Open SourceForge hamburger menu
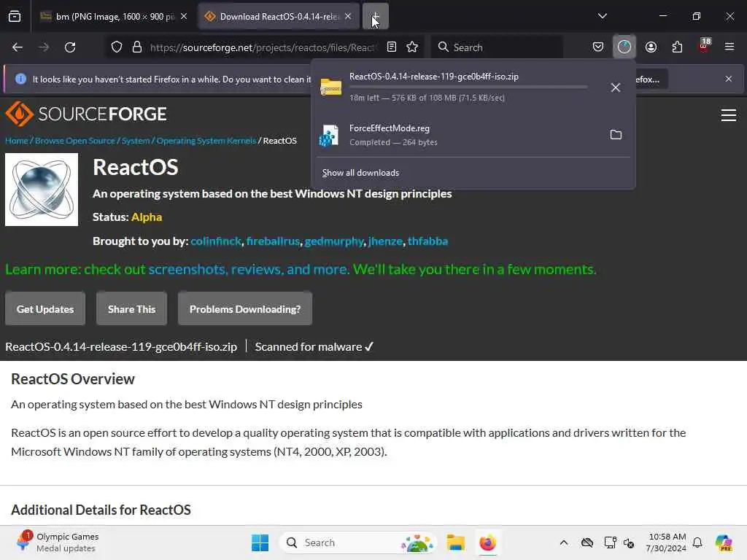This screenshot has height=560, width=747. coord(729,115)
